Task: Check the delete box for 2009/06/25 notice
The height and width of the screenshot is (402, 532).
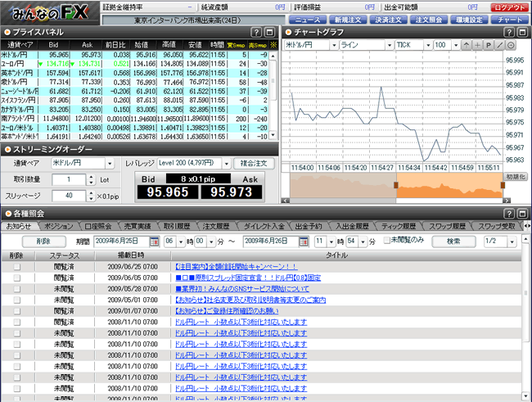Action: (16, 267)
